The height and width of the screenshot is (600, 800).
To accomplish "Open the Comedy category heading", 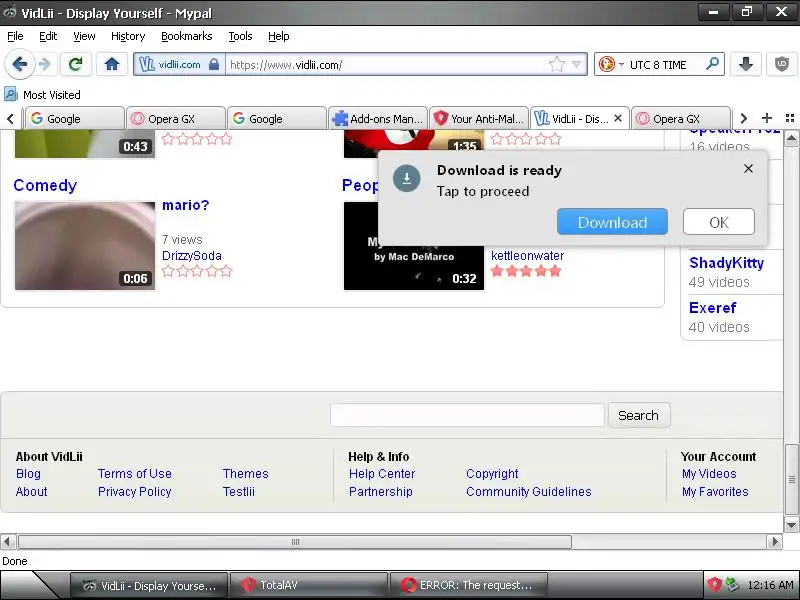I will click(x=45, y=185).
